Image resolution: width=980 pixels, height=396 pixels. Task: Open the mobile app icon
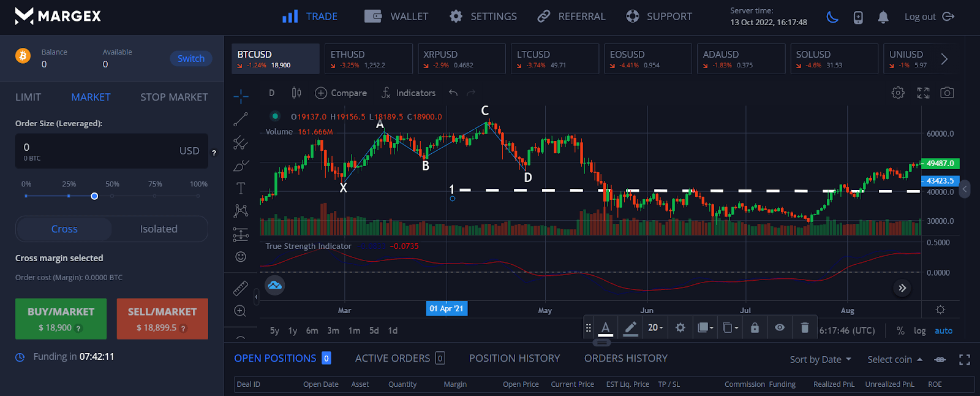pyautogui.click(x=858, y=17)
